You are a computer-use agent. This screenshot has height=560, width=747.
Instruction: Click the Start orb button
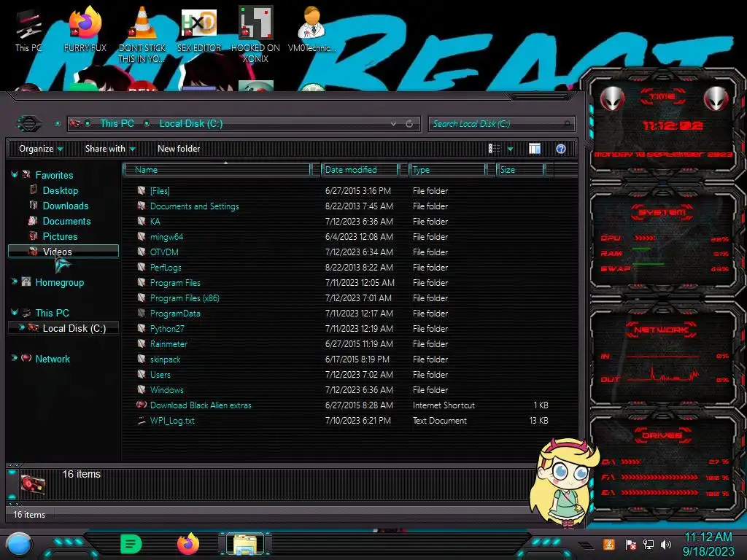(18, 545)
